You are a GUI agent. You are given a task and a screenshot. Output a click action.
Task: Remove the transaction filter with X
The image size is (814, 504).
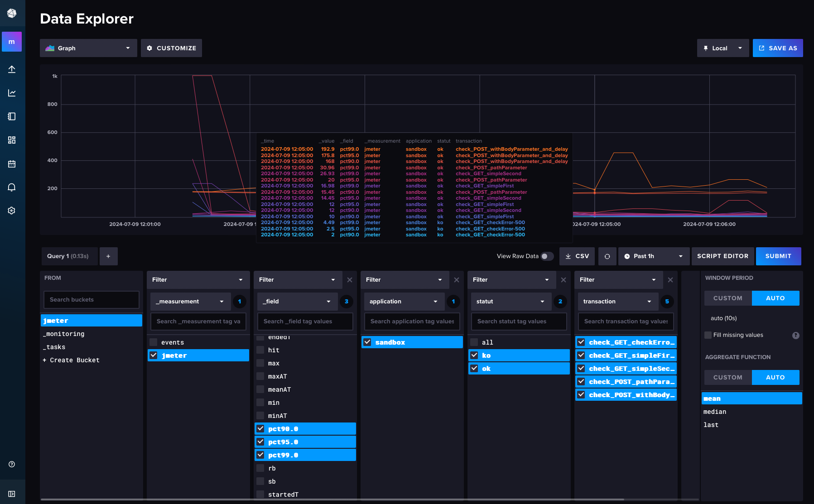tap(670, 280)
